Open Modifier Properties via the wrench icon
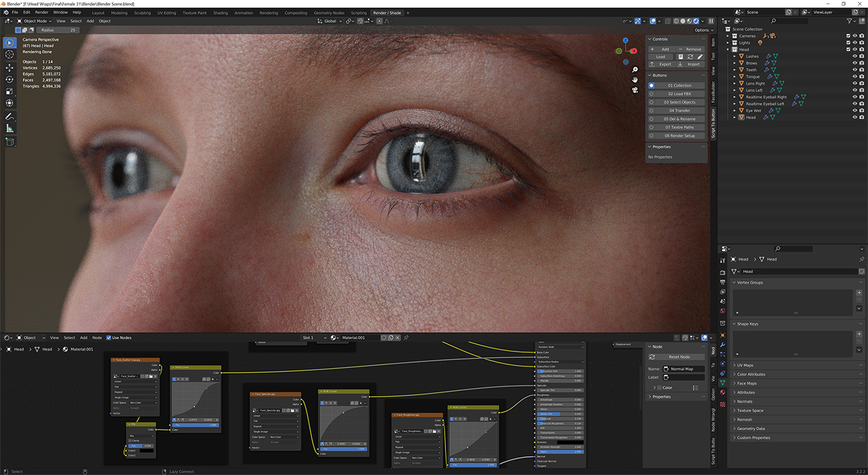 (723, 346)
